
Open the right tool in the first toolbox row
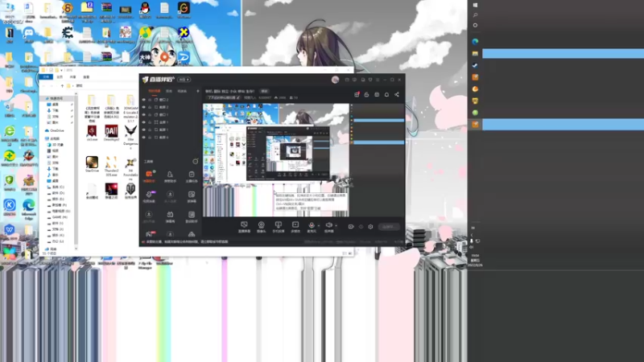tap(192, 176)
